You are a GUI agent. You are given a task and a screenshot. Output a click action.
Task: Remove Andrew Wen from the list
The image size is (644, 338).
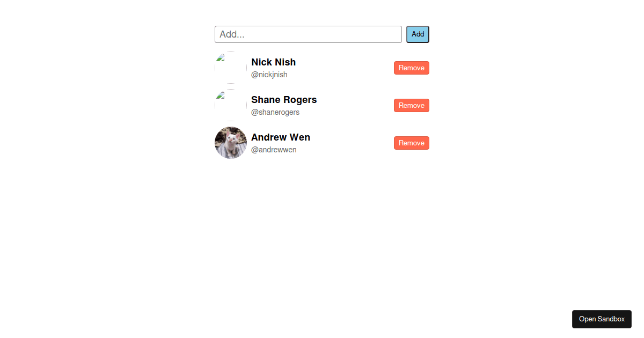pyautogui.click(x=412, y=143)
